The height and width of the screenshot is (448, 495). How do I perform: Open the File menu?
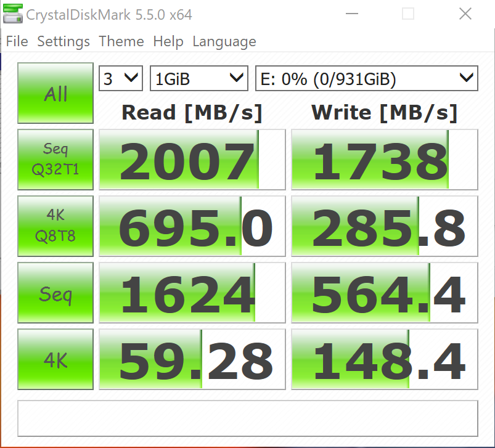[17, 41]
